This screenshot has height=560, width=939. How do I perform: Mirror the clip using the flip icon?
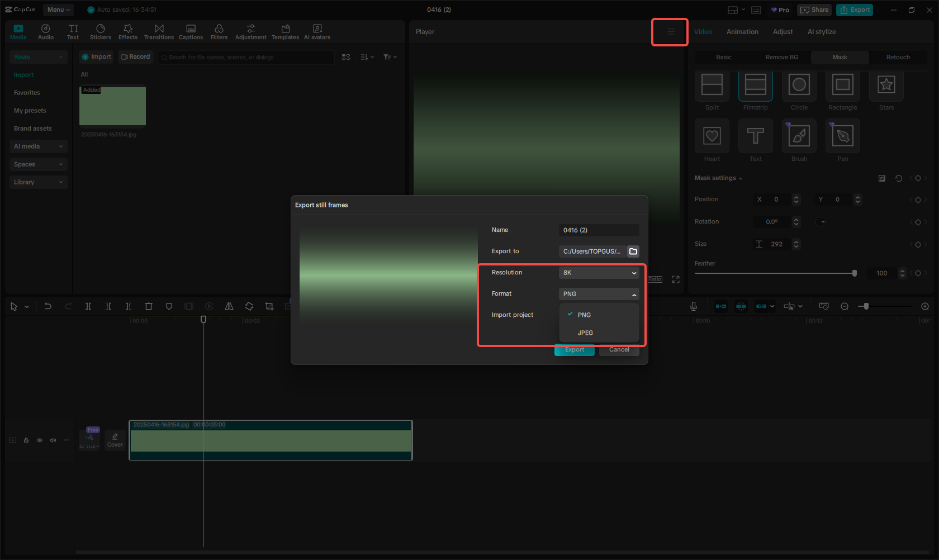tap(229, 306)
